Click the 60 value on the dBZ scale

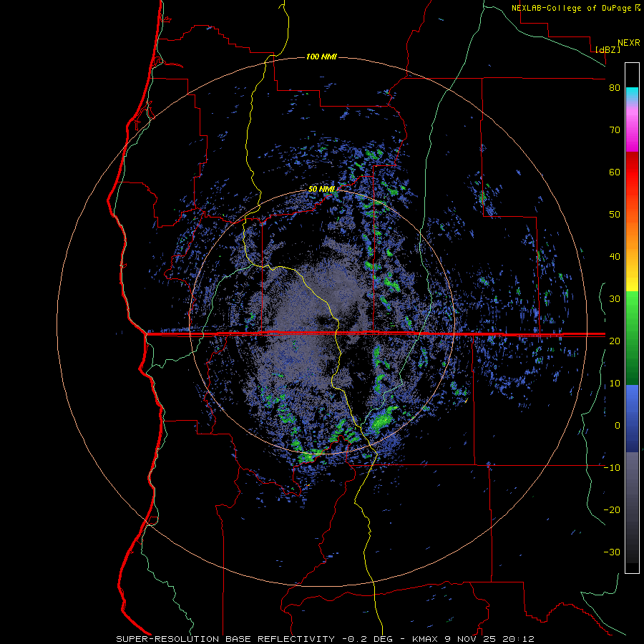tap(615, 172)
